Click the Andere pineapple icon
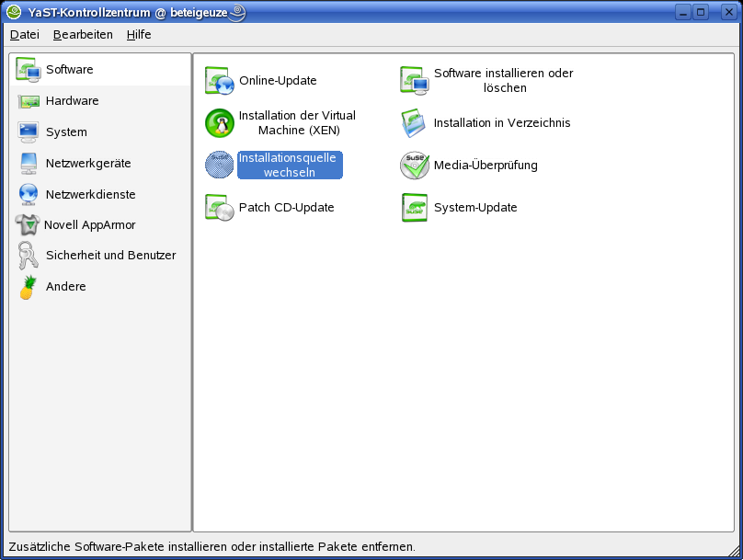This screenshot has height=560, width=743. 28,287
